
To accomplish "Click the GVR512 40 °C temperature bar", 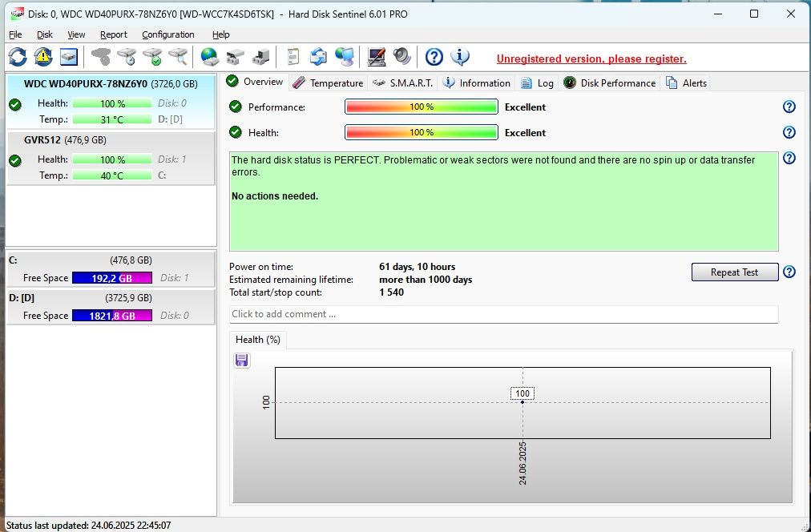I will [112, 175].
